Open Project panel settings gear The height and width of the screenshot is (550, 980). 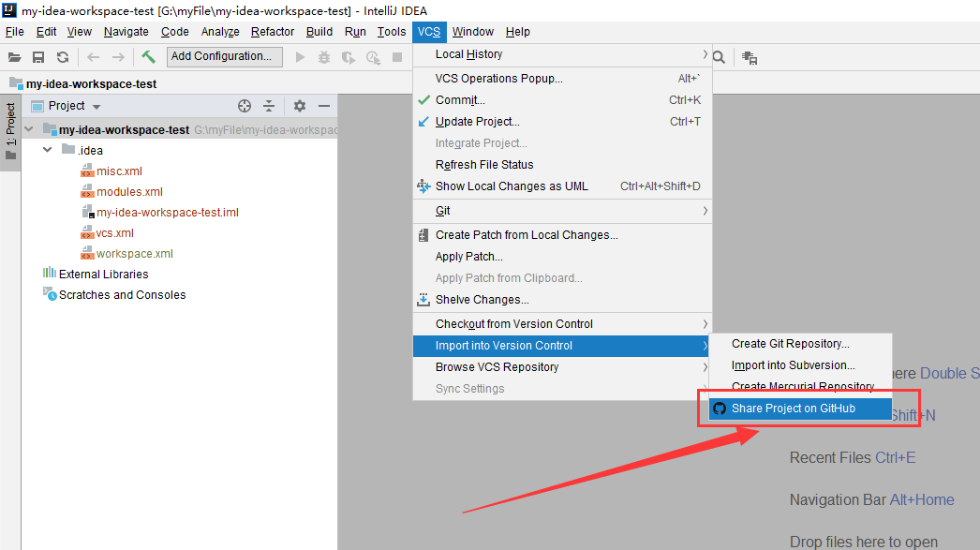coord(300,106)
